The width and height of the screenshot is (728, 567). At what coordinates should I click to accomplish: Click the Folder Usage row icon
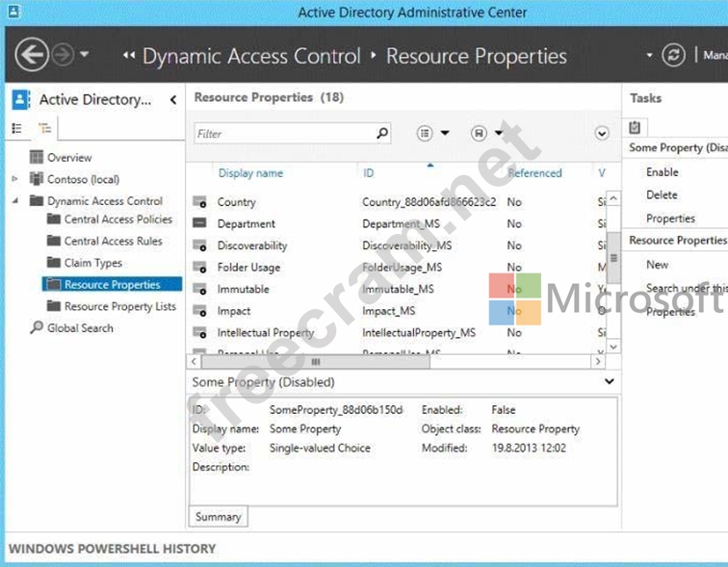coord(199,268)
